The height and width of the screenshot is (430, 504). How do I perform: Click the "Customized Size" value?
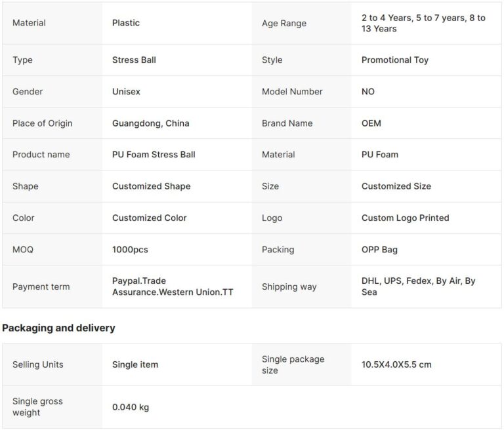(x=396, y=186)
